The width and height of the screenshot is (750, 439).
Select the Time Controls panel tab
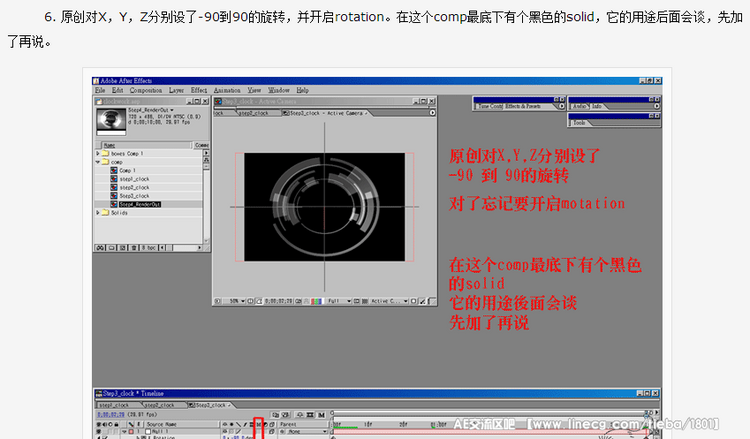[488, 106]
